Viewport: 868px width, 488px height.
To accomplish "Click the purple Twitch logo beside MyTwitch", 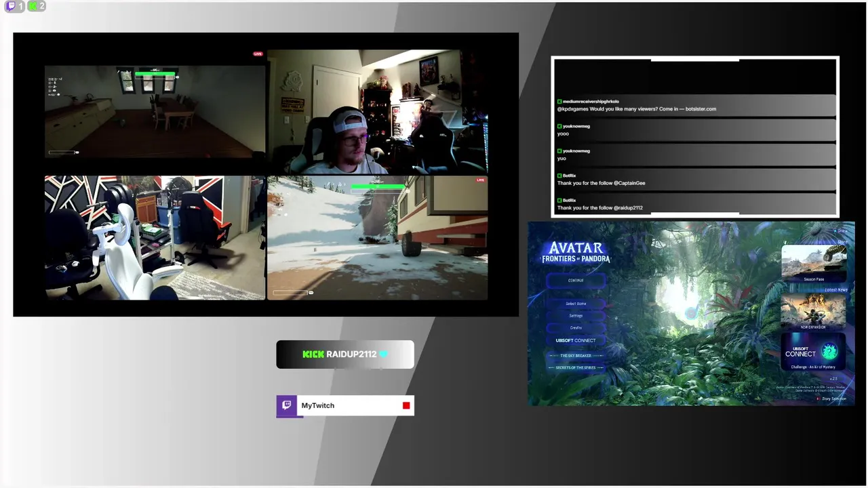I will click(287, 405).
